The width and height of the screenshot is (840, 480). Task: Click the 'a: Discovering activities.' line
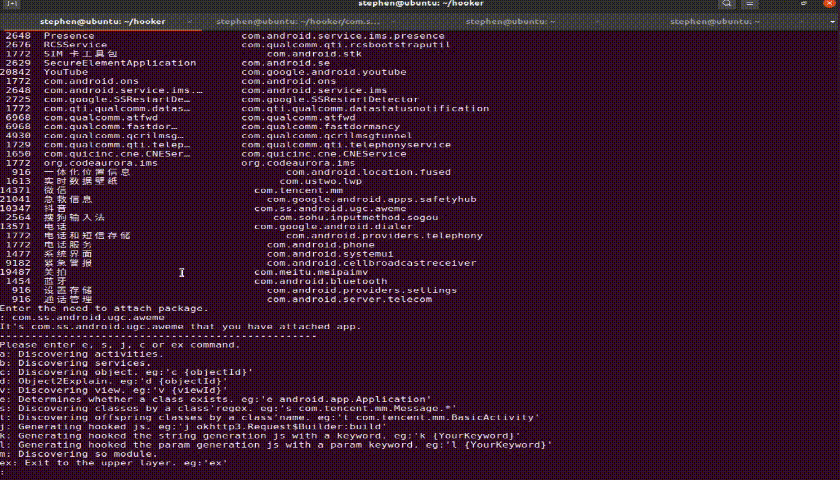82,354
